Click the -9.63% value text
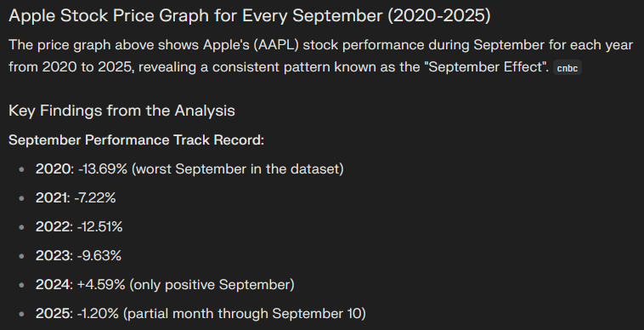This screenshot has width=644, height=330. point(99,256)
